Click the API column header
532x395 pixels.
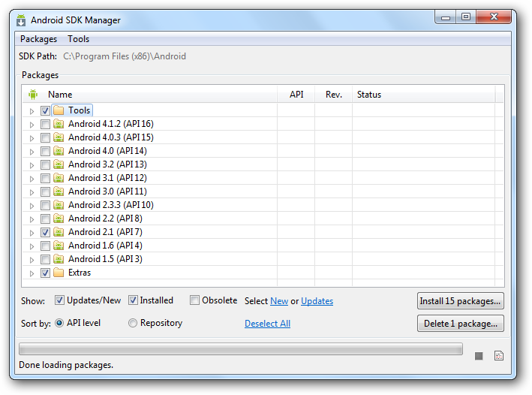[x=296, y=95]
